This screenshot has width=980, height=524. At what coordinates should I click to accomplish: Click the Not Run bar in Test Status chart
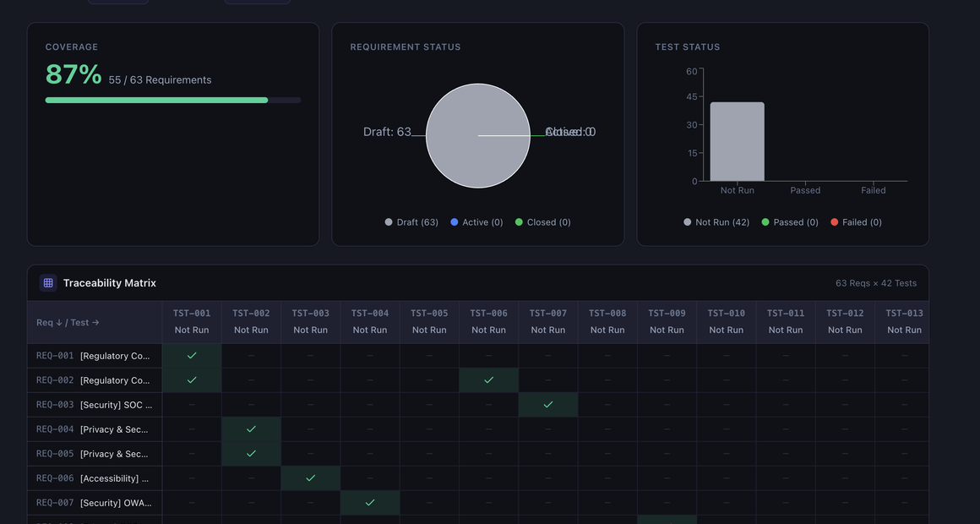click(737, 142)
